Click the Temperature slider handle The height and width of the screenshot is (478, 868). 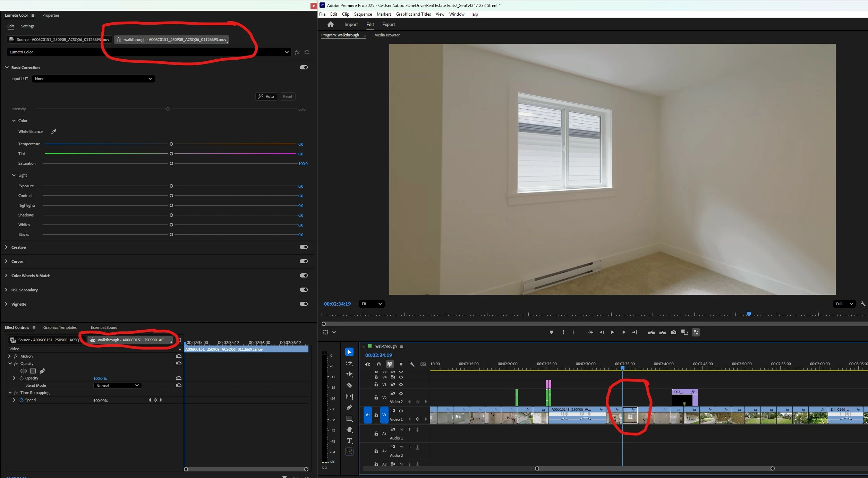[x=171, y=144]
